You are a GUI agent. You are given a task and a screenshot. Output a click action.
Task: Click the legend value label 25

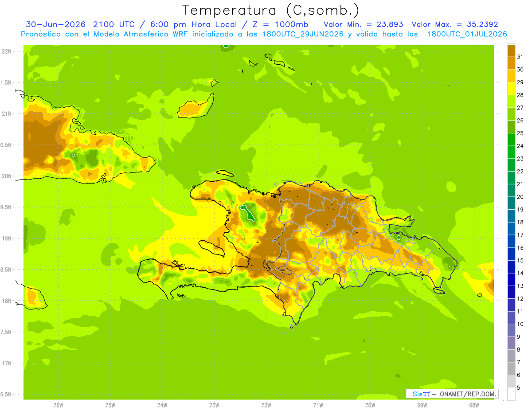point(520,133)
